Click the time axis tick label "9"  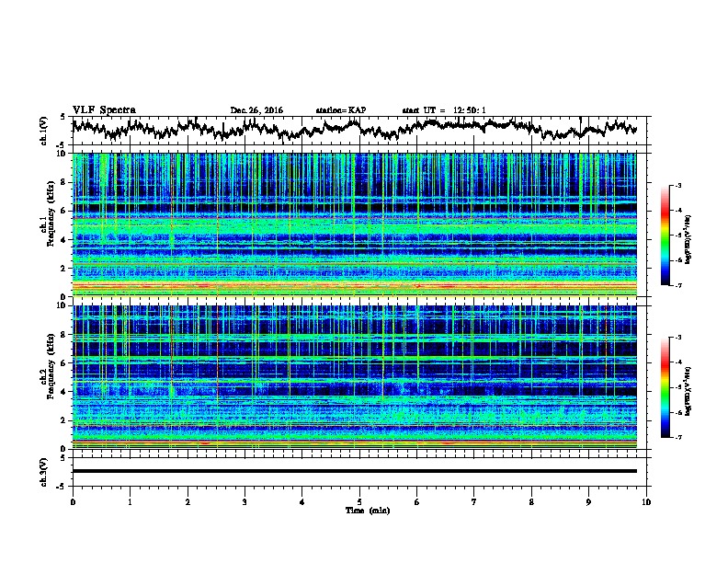[x=588, y=502]
